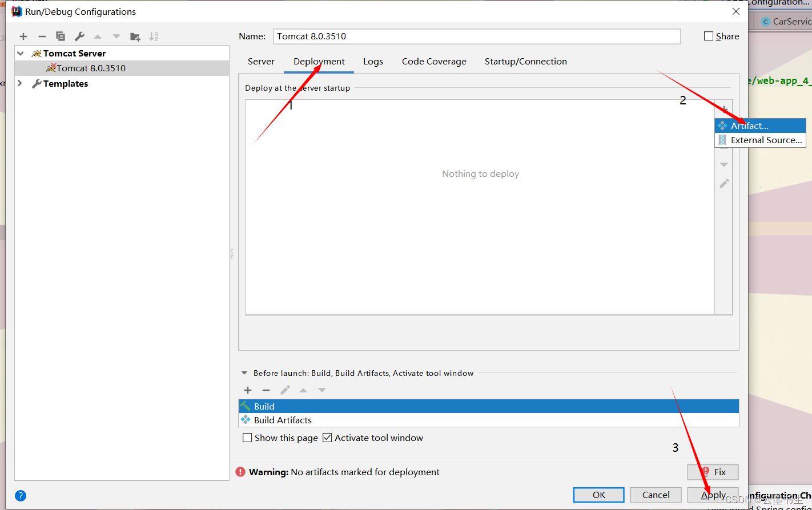Edit deployment artifact pencil icon
Screen dimensions: 812x510
(724, 184)
